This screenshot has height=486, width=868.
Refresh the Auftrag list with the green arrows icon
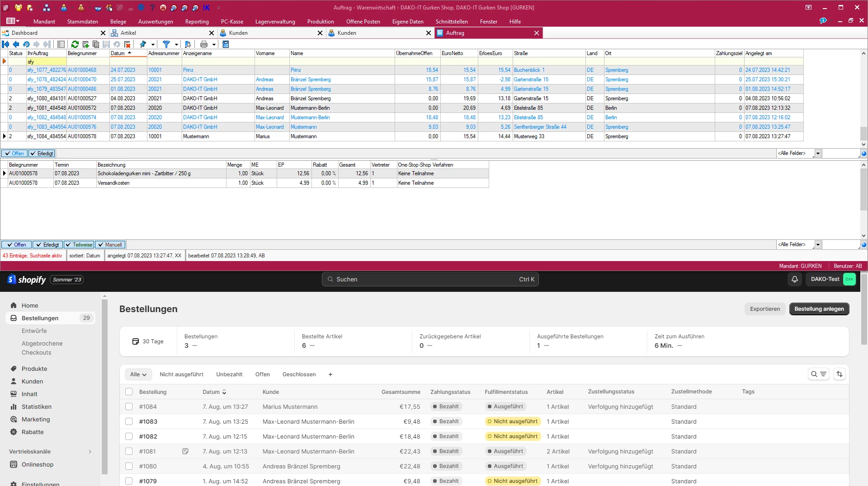(75, 44)
